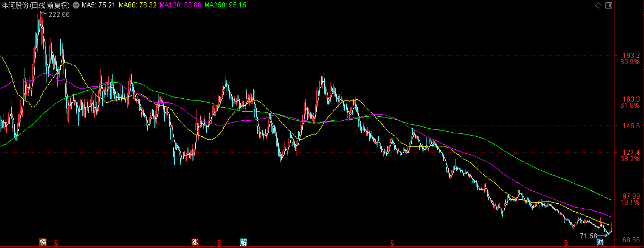
Task: Click the 榜 event marker icon
Action: pyautogui.click(x=43, y=243)
